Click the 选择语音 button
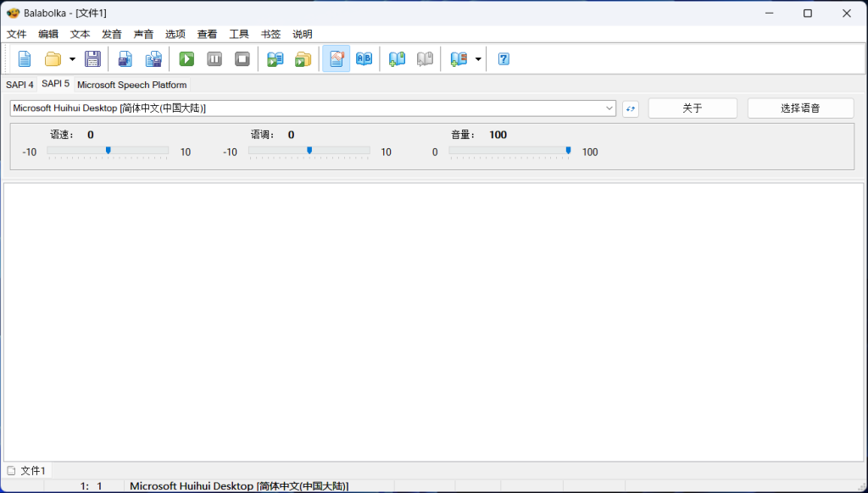This screenshot has height=493, width=868. pyautogui.click(x=800, y=108)
